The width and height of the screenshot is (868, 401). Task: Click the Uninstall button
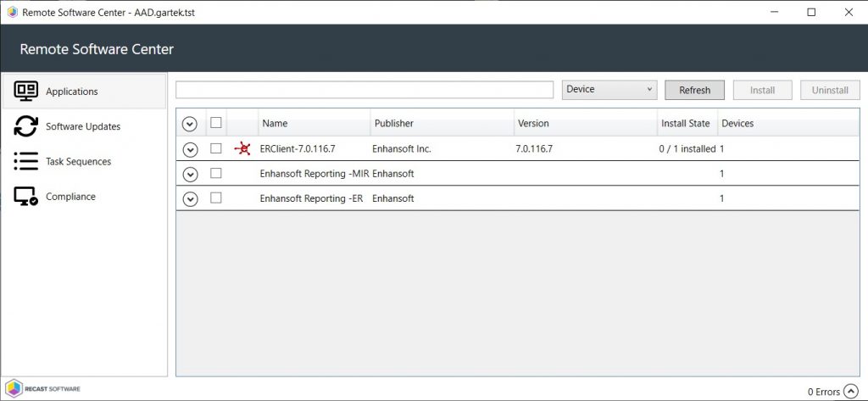click(830, 90)
